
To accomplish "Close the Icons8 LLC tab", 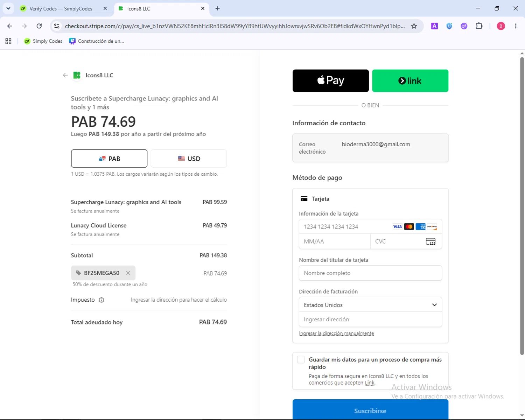I will point(203,8).
